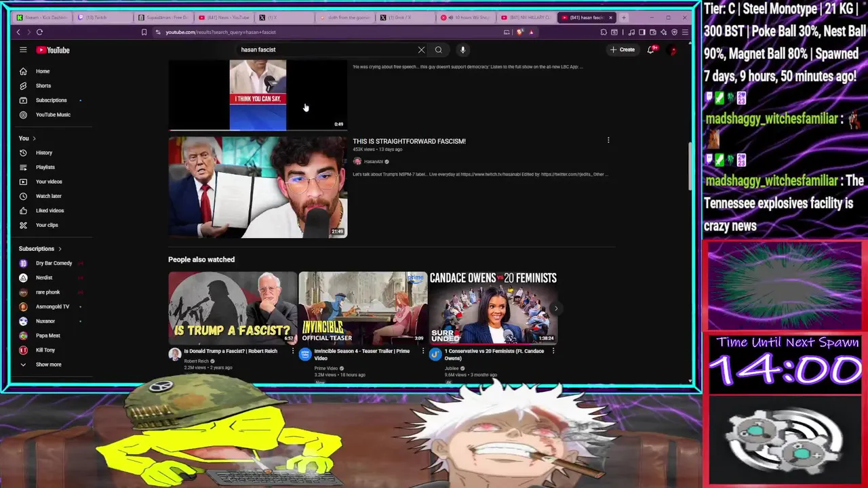Open the Prime Video channel avatar
The image size is (868, 488).
[305, 354]
